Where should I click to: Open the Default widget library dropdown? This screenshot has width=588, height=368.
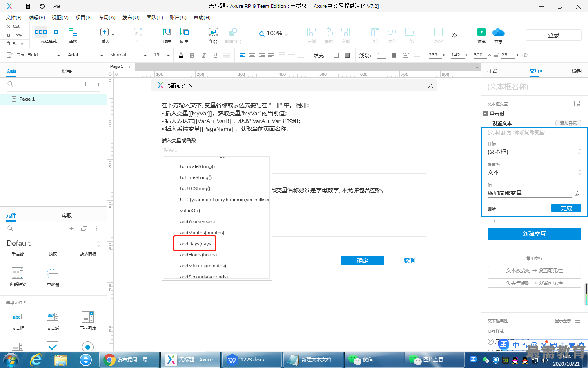click(x=53, y=243)
